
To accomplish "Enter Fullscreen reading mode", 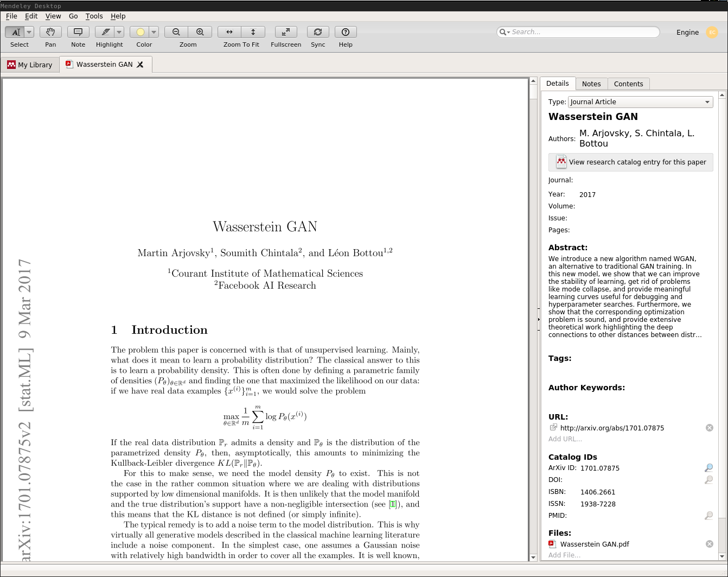I will tap(286, 32).
